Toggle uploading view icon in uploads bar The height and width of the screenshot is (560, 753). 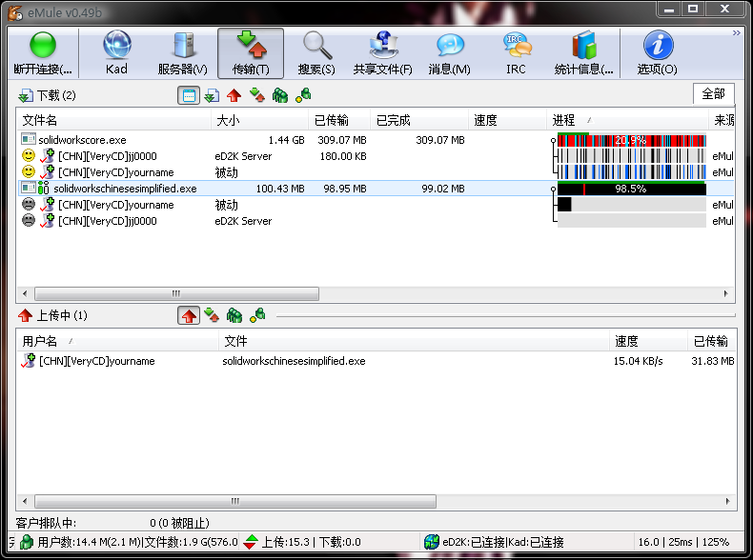click(x=189, y=315)
